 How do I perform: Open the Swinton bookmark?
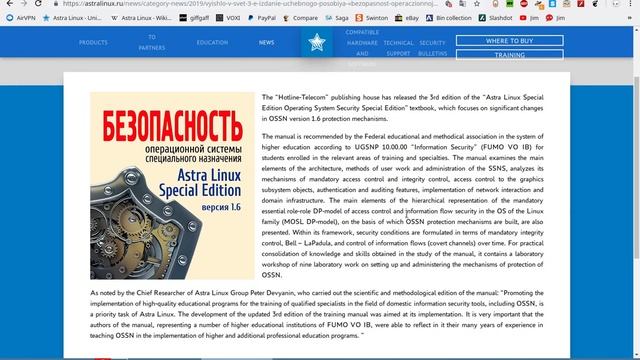coord(372,18)
